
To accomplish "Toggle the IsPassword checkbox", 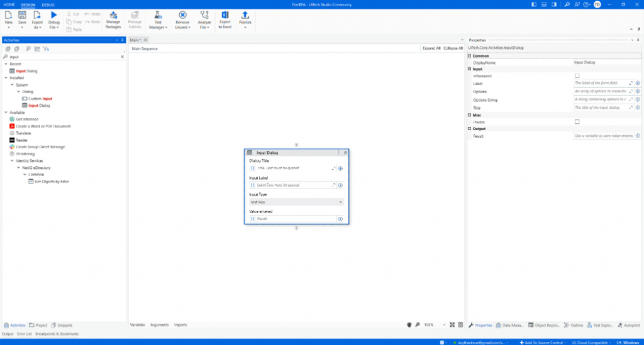I will tap(577, 76).
